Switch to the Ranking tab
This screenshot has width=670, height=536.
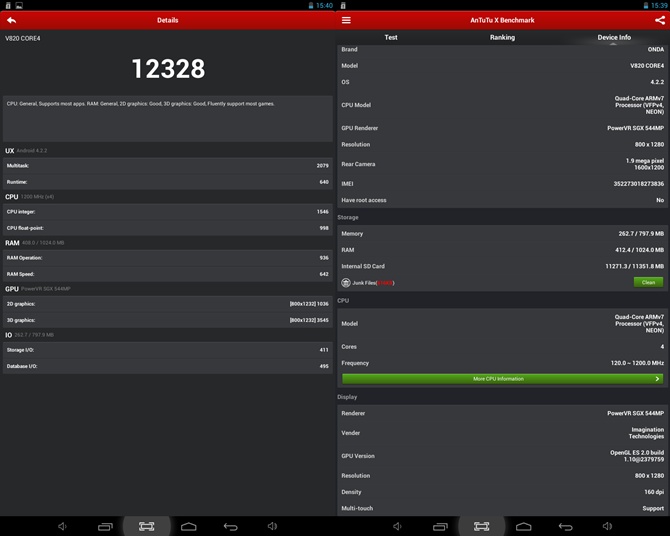502,37
